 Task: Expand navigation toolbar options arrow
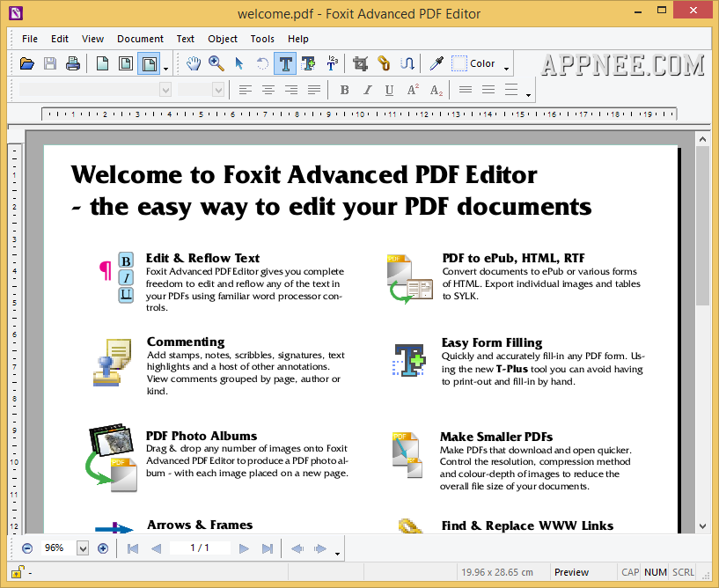tap(337, 554)
